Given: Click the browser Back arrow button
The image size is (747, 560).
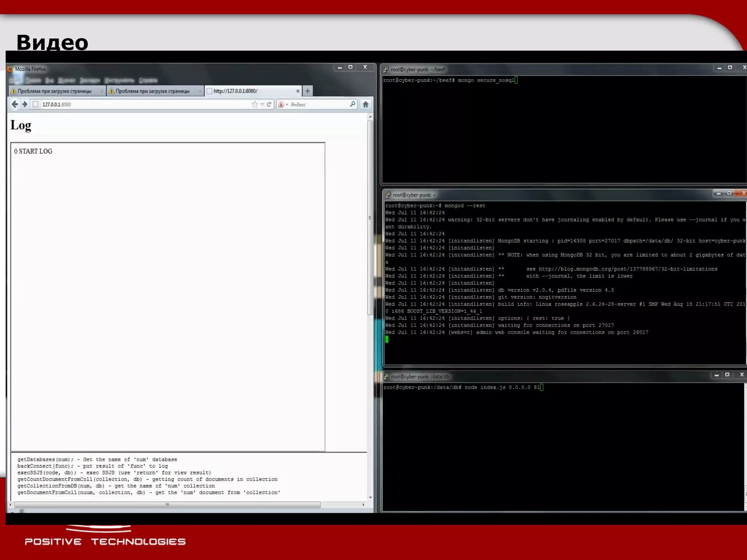Looking at the screenshot, I should tap(15, 104).
